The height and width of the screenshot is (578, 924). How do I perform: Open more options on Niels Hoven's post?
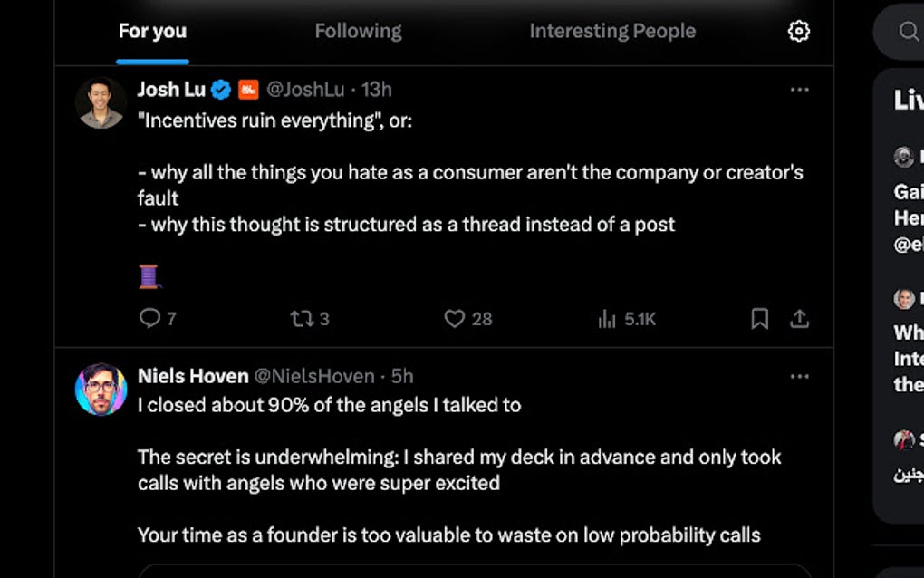[x=799, y=376]
